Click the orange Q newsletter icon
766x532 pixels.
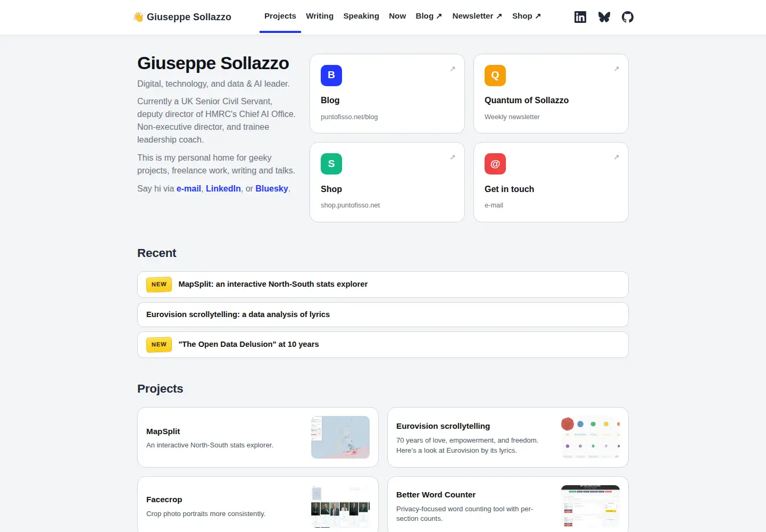[x=495, y=75]
